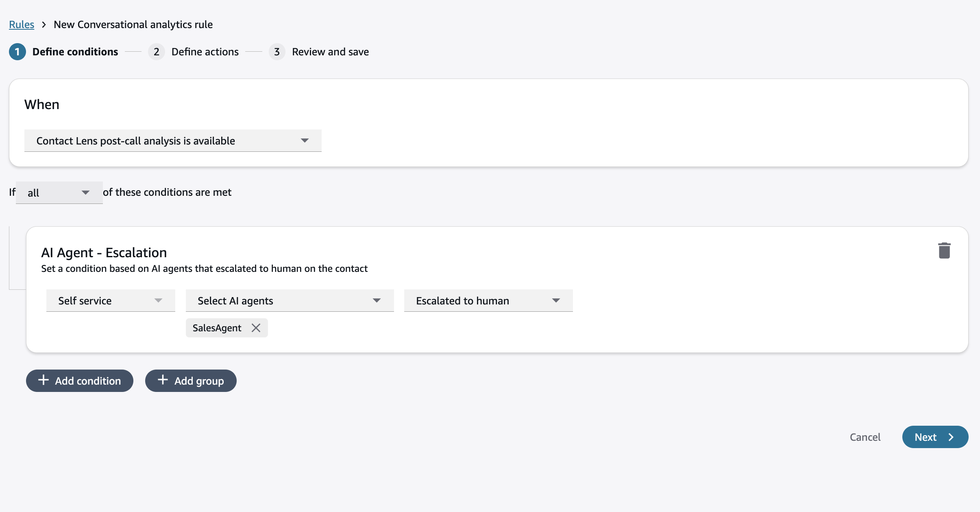Expand the 'all' conditions dropdown

[59, 193]
